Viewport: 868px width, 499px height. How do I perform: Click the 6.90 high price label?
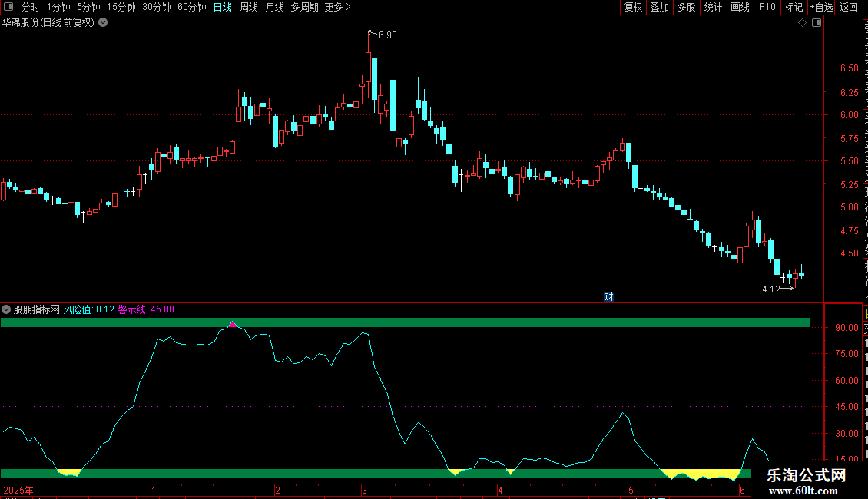[387, 35]
